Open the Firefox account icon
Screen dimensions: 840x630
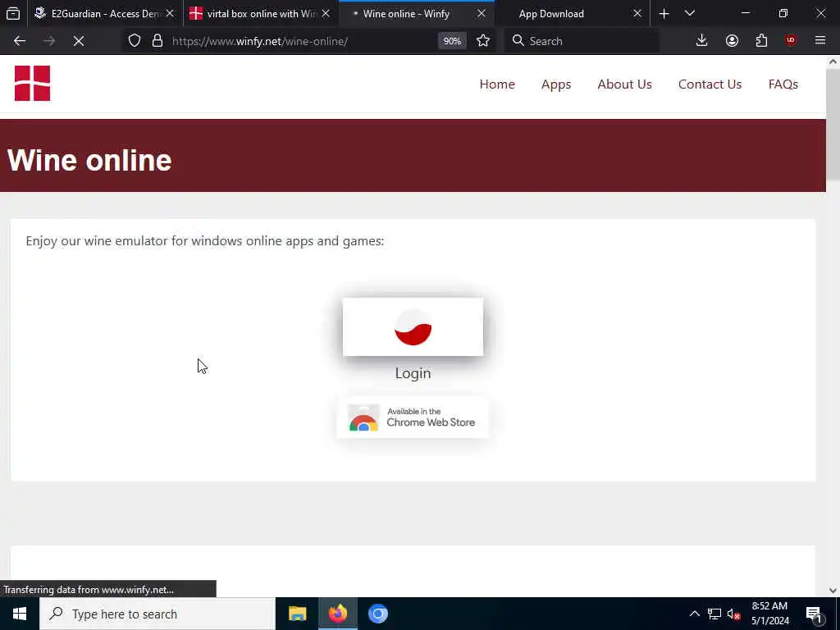[732, 41]
